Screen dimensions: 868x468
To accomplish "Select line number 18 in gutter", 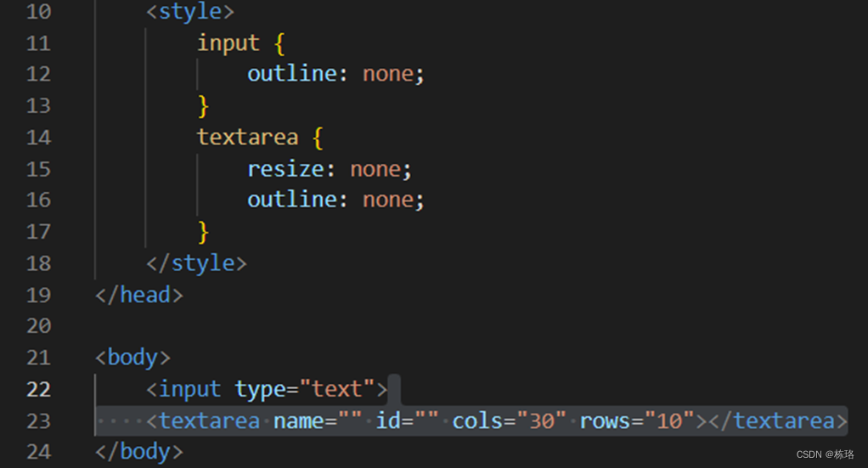I will (39, 262).
